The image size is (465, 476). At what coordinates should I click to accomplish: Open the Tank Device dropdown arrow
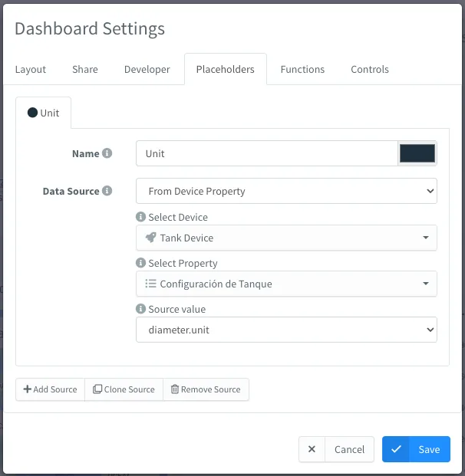[x=426, y=238]
